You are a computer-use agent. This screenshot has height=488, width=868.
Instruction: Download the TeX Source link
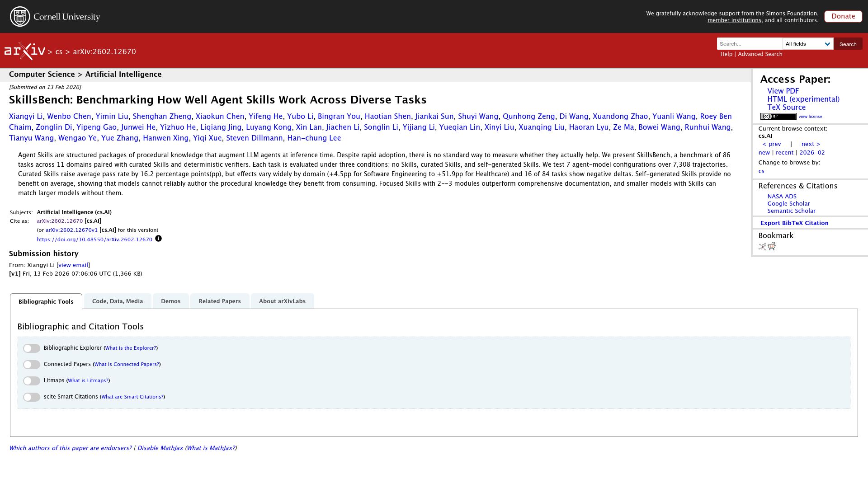point(786,108)
